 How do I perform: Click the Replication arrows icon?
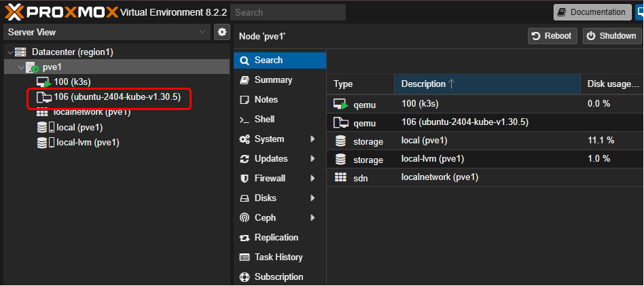(245, 238)
